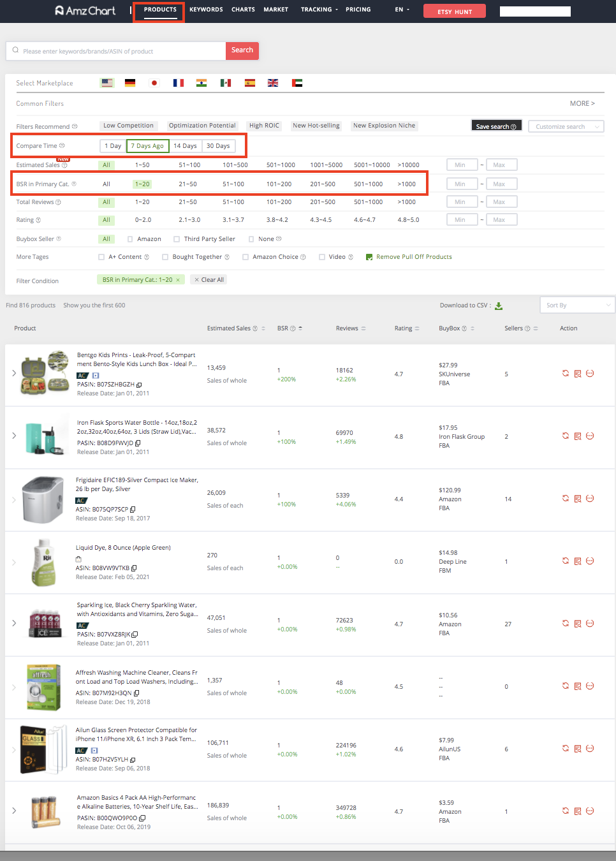This screenshot has width=616, height=861.
Task: Check the Amazon buybox seller checkbox
Action: (130, 239)
